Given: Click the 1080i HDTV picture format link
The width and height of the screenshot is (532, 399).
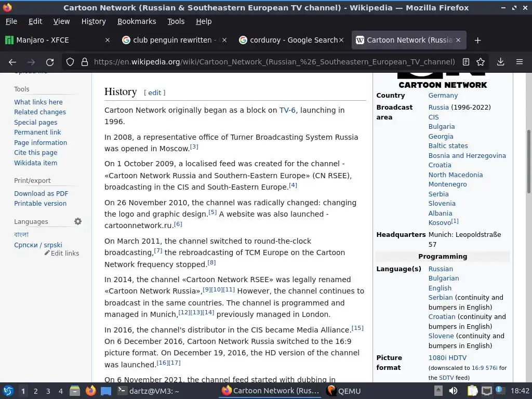Looking at the screenshot, I should pos(447,357).
